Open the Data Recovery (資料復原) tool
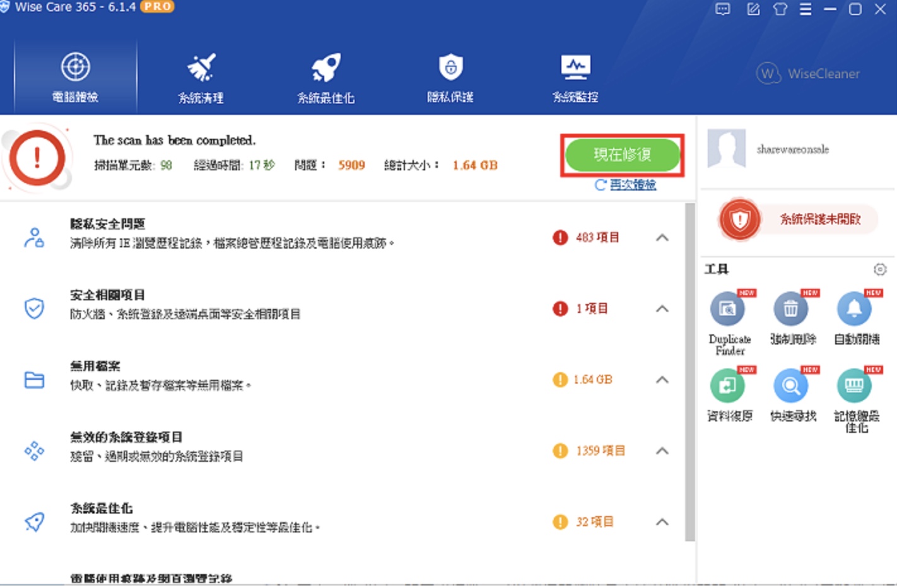This screenshot has width=897, height=588. tap(729, 395)
